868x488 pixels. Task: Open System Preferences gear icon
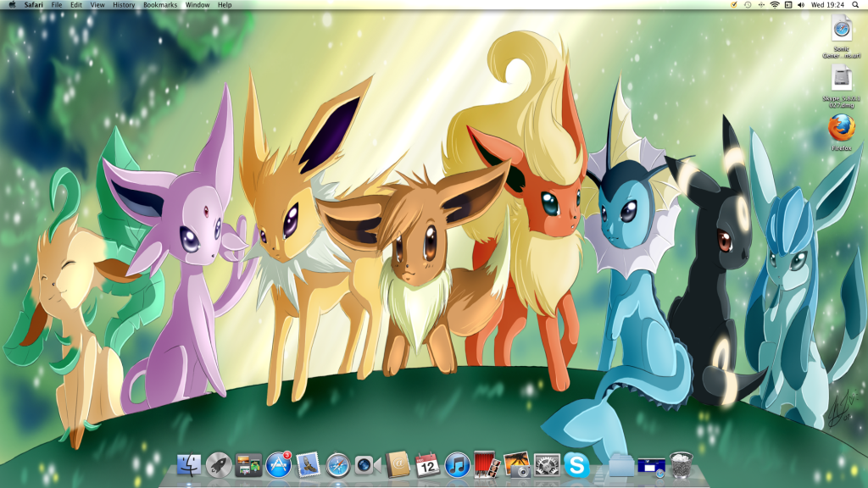point(547,465)
